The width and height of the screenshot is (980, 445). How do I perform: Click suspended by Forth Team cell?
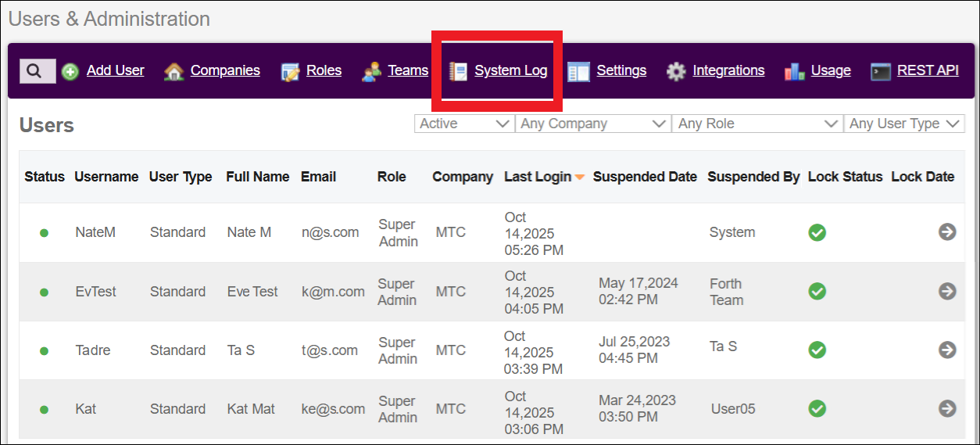727,292
